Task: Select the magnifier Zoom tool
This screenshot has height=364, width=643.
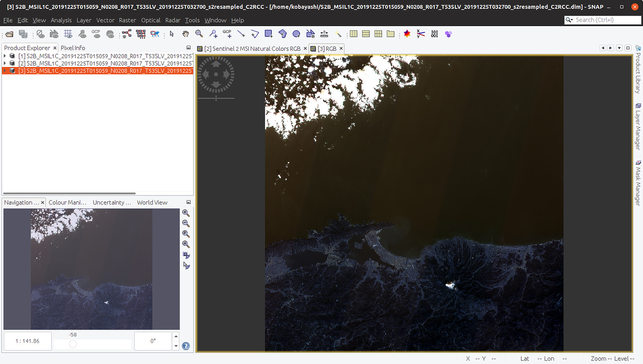Action: coord(199,34)
